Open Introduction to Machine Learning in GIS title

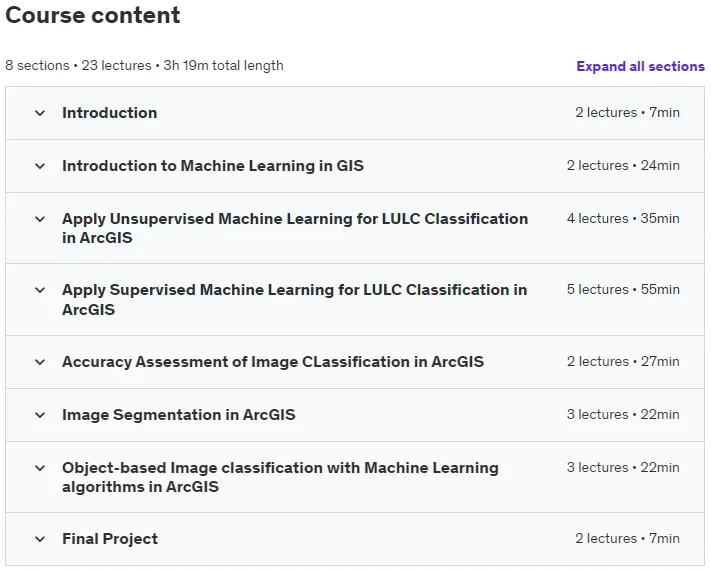(213, 166)
